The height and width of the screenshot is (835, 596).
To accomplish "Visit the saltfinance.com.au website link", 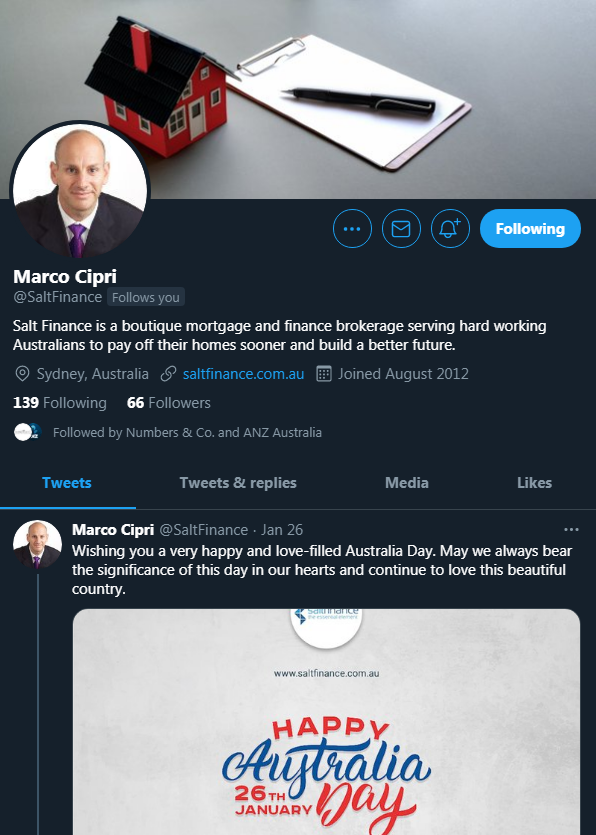I will pyautogui.click(x=243, y=374).
